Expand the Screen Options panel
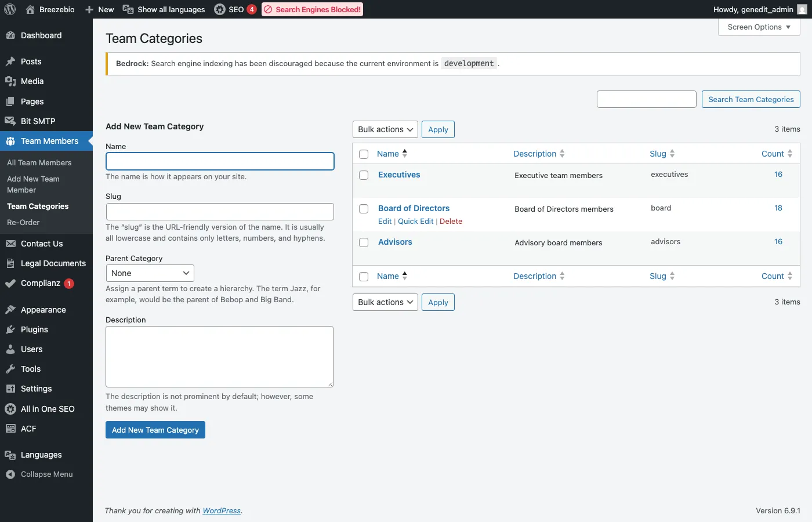The height and width of the screenshot is (522, 812). pyautogui.click(x=759, y=27)
